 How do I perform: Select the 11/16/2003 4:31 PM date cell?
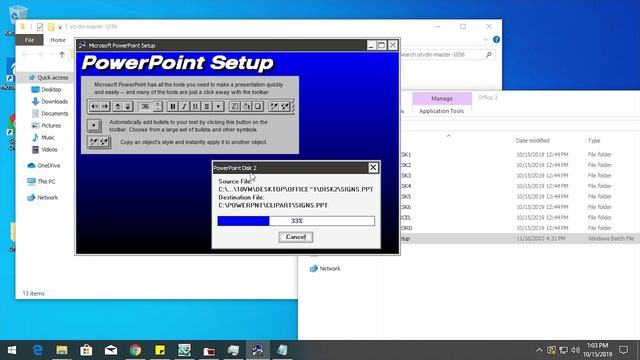tap(541, 238)
